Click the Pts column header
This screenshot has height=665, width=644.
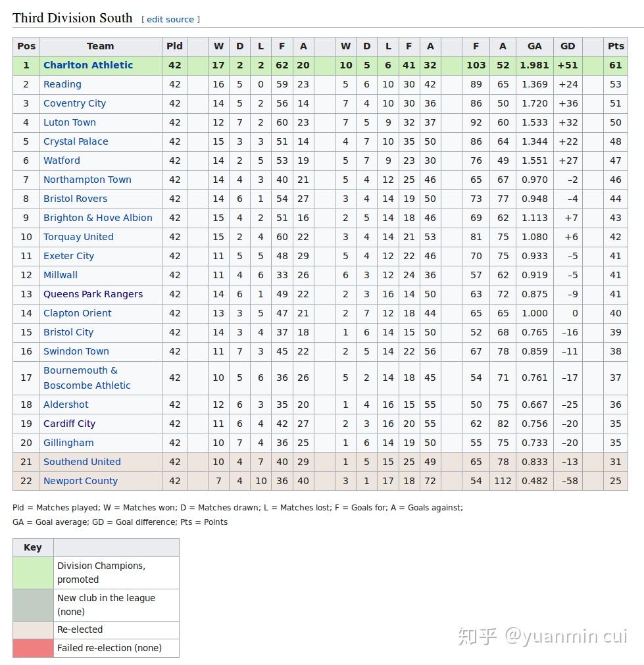[x=616, y=46]
